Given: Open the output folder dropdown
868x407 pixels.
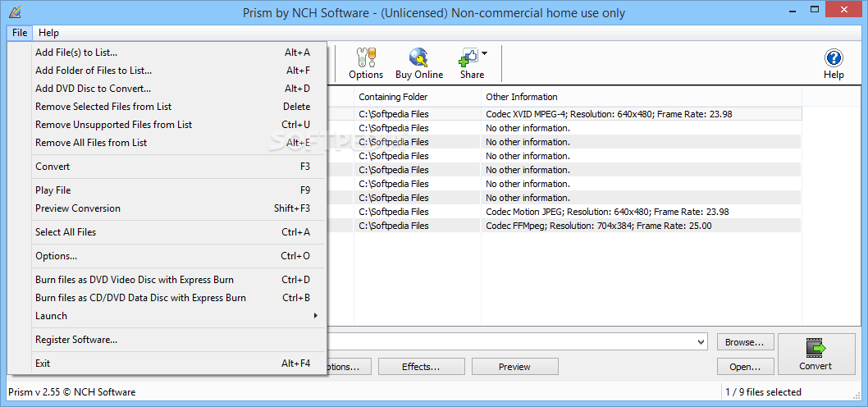Looking at the screenshot, I should tap(701, 341).
